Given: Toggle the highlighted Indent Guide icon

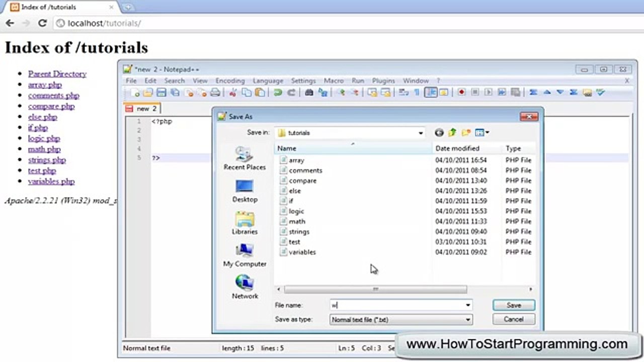Looking at the screenshot, I should [x=431, y=93].
